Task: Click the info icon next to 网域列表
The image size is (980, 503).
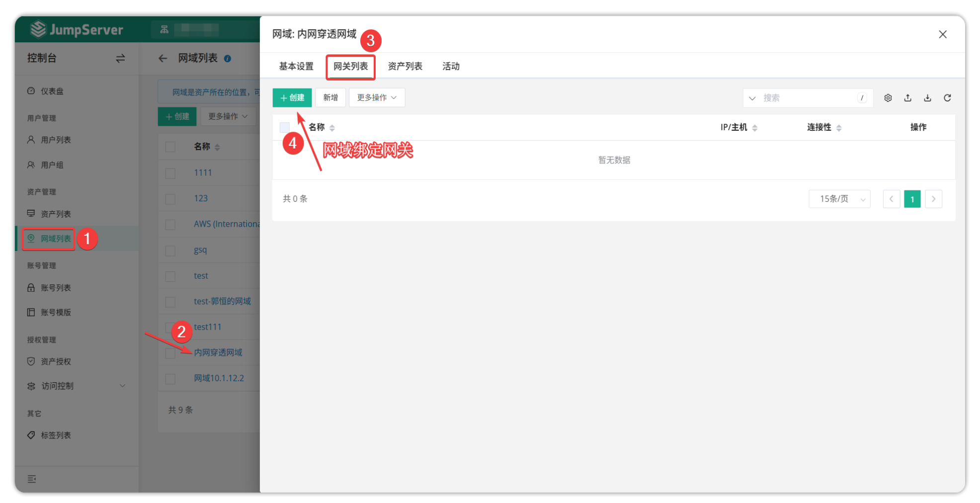Action: 228,59
